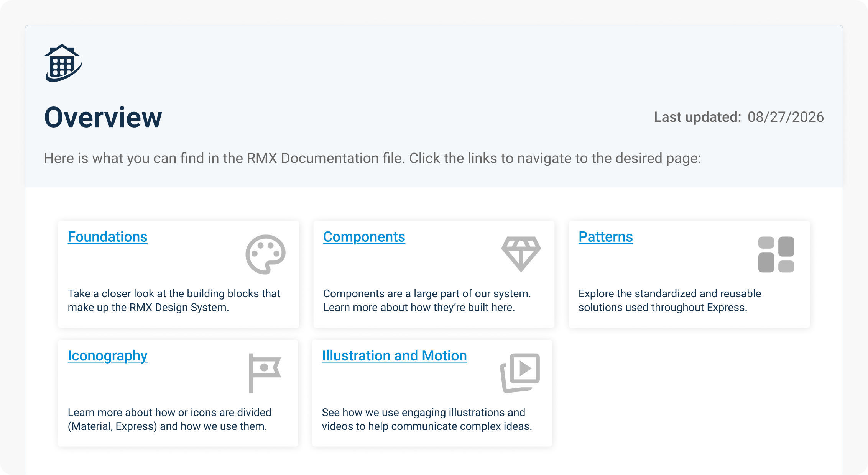Select the date 08/27/2026

point(786,117)
